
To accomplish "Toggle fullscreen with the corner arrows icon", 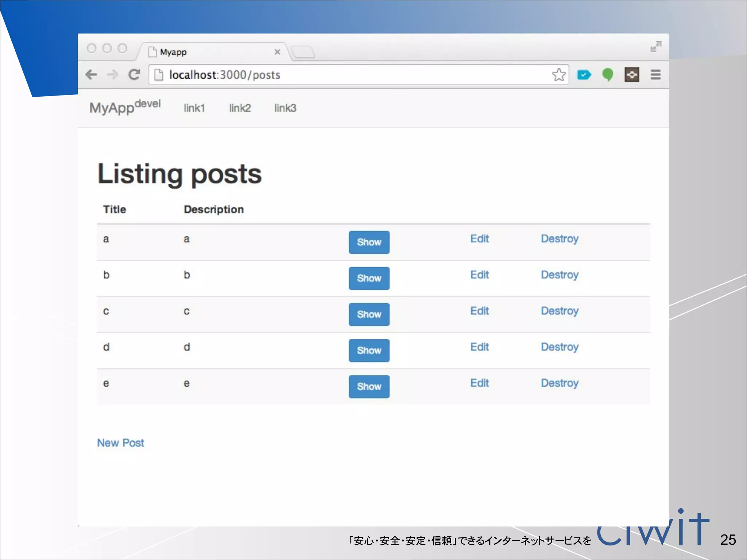I will [x=655, y=47].
